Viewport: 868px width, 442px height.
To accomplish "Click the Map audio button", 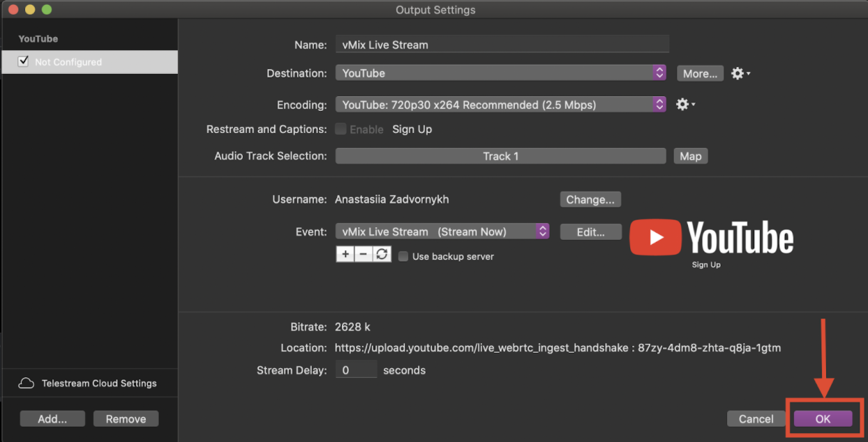I will click(691, 156).
